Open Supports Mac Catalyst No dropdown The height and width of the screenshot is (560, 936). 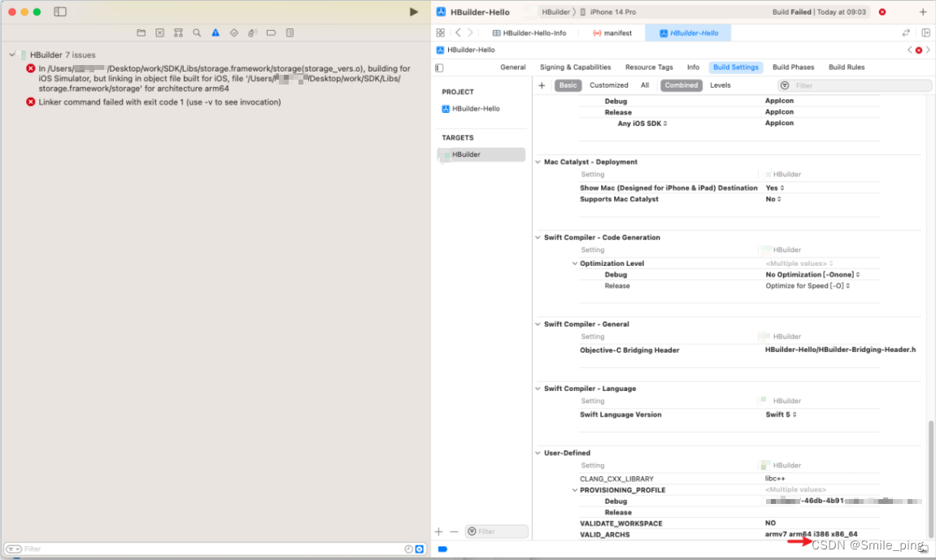click(773, 199)
